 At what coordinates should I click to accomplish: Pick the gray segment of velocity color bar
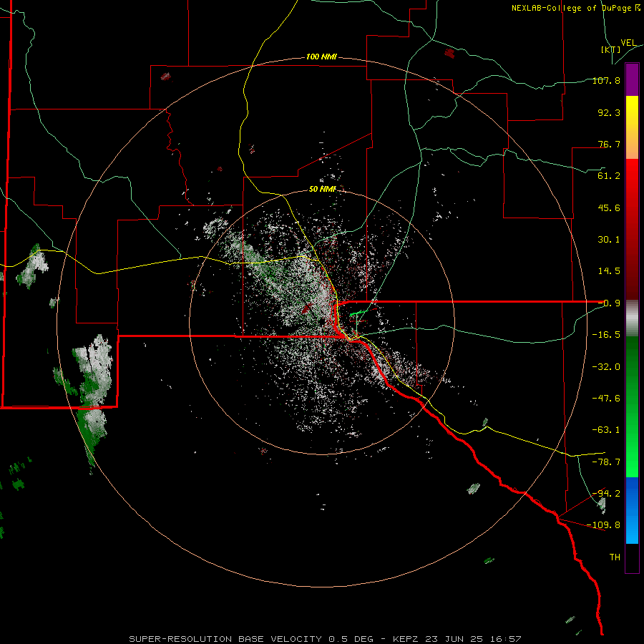click(x=632, y=318)
